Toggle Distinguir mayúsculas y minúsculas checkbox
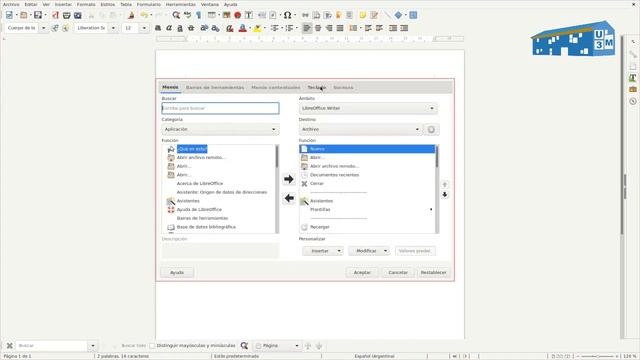 point(152,346)
